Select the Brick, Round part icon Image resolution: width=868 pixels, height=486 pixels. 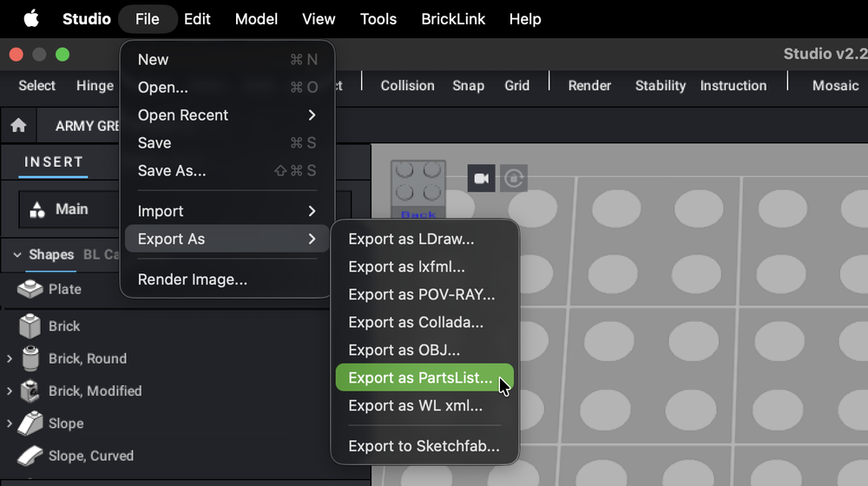pos(30,358)
